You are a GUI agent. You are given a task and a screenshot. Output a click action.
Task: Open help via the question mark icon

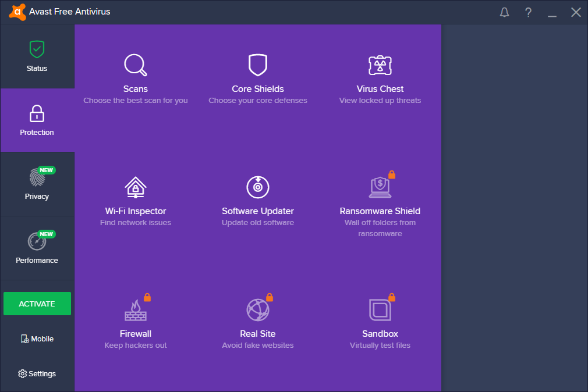tap(529, 12)
